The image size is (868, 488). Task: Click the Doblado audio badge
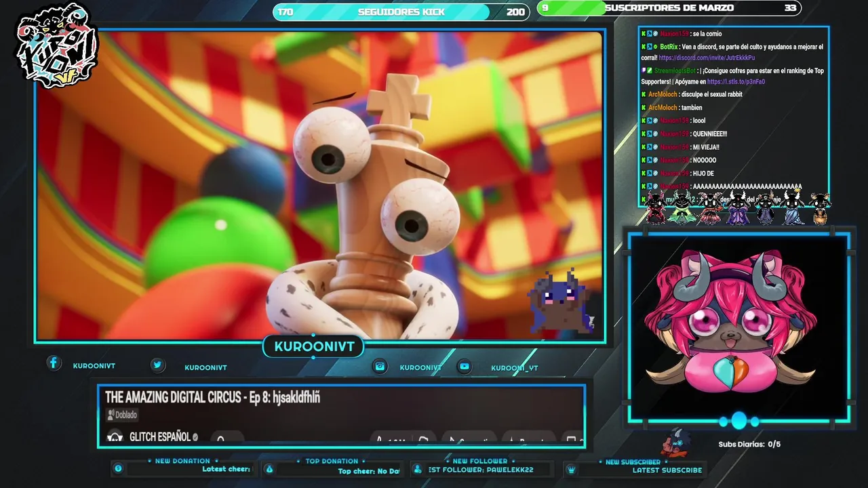(122, 415)
